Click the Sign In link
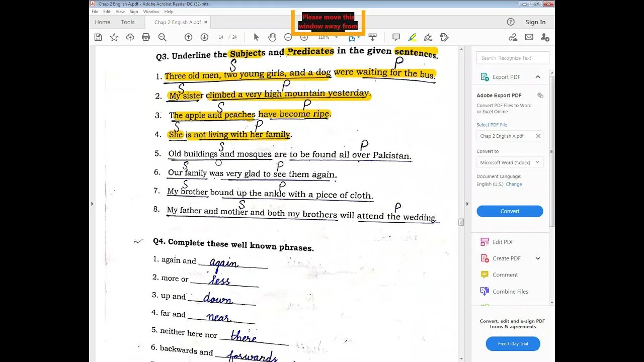Screen dimensions: 644x362 point(535,22)
